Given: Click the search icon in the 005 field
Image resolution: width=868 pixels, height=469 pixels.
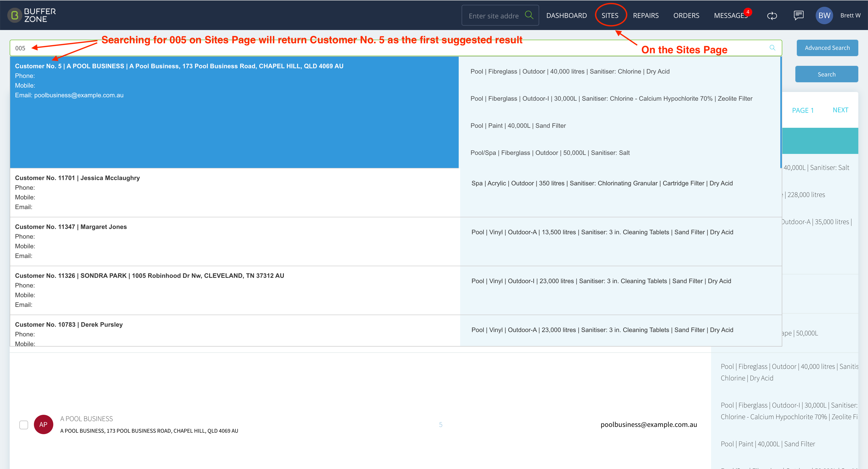Looking at the screenshot, I should (772, 48).
